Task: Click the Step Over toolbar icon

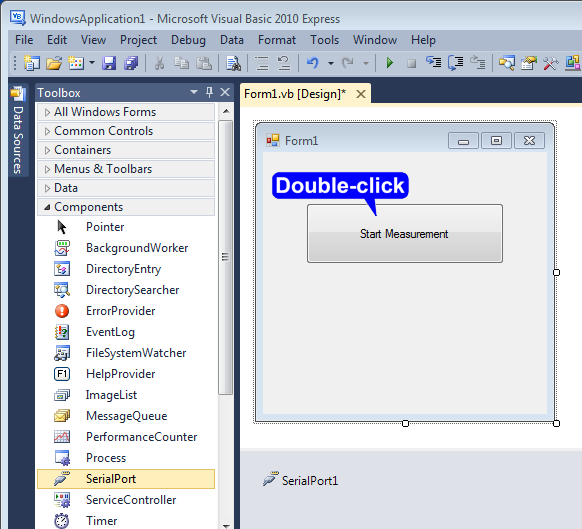Action: point(455,63)
